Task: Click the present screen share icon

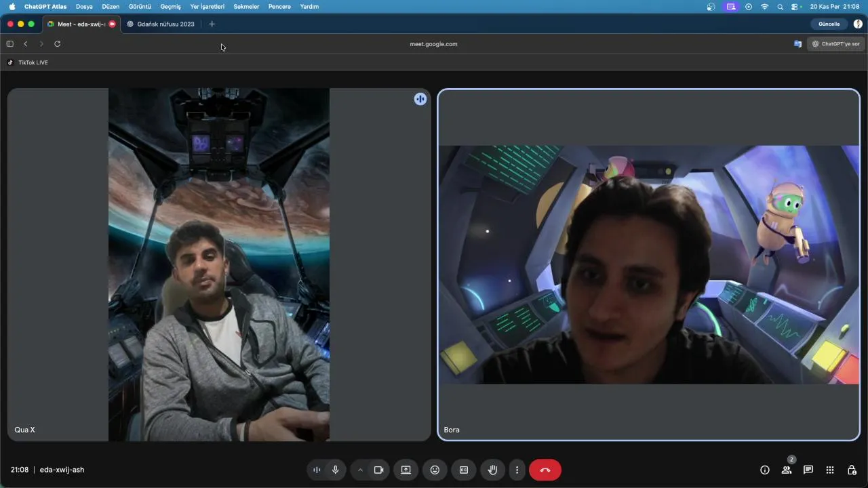Action: [x=406, y=470]
